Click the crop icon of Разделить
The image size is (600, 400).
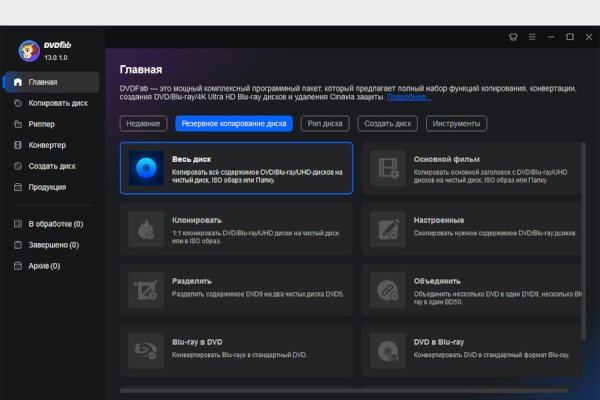click(146, 290)
